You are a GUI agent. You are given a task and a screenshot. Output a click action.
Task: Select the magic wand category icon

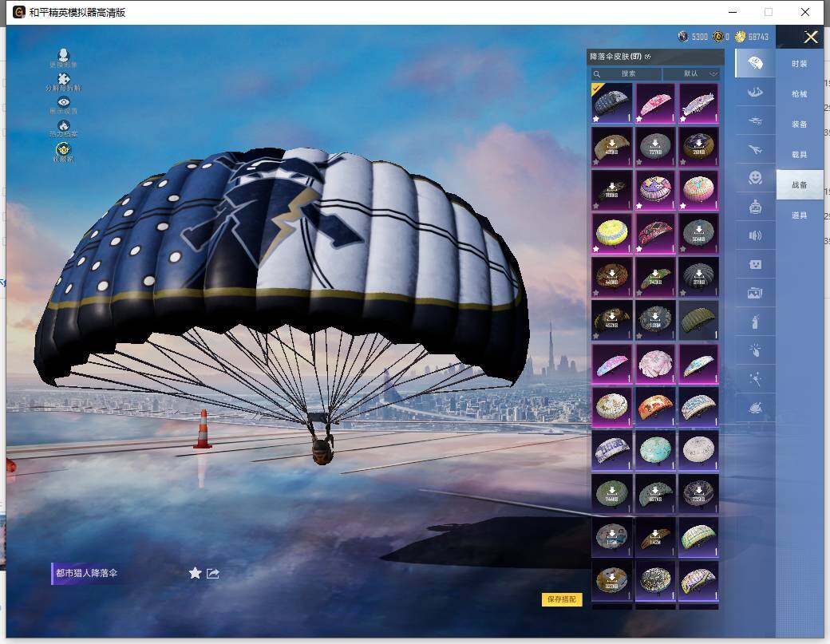[x=755, y=379]
